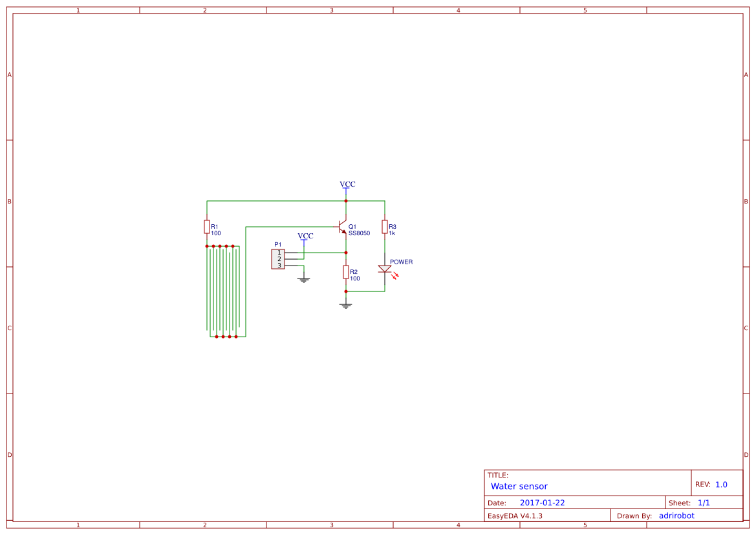Click the ground symbol under R2
This screenshot has width=756, height=535.
[x=346, y=304]
